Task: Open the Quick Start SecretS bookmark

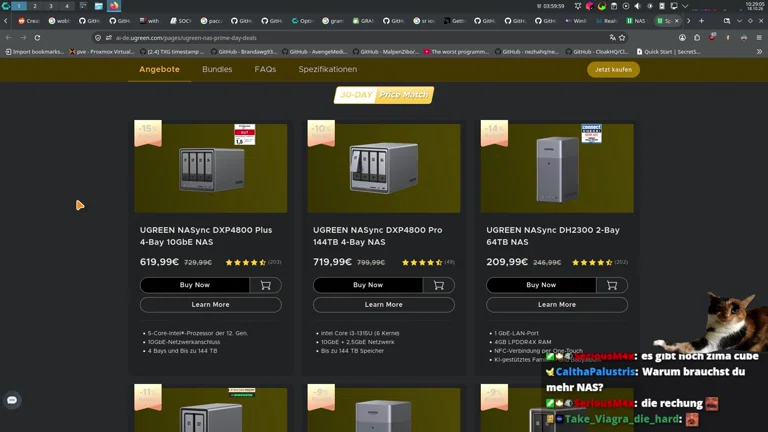Action: pos(668,51)
